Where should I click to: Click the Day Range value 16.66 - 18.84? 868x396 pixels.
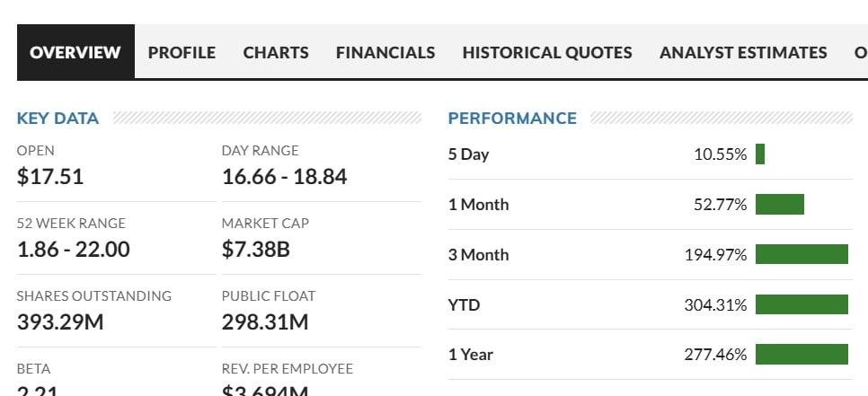tap(284, 177)
